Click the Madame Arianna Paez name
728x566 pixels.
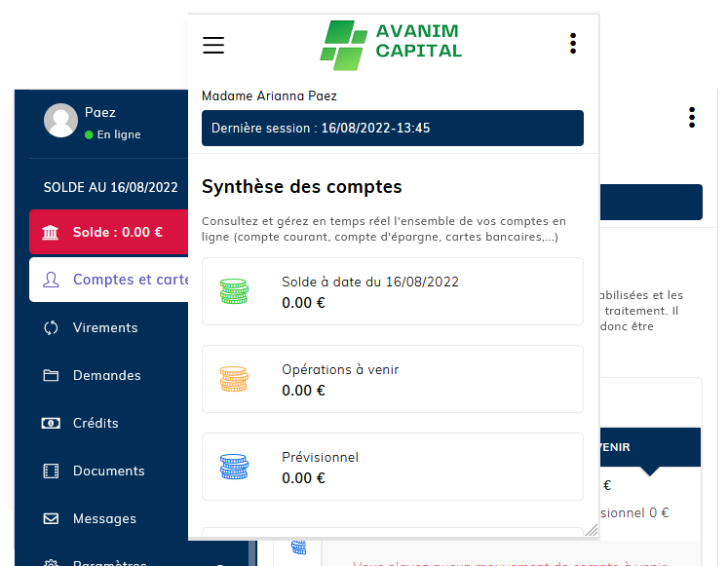click(269, 96)
